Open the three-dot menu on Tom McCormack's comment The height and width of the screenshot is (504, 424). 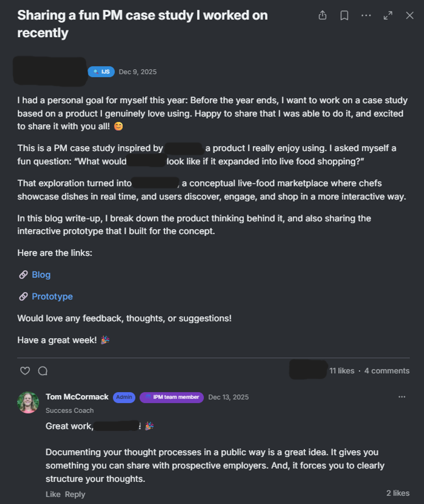[402, 397]
